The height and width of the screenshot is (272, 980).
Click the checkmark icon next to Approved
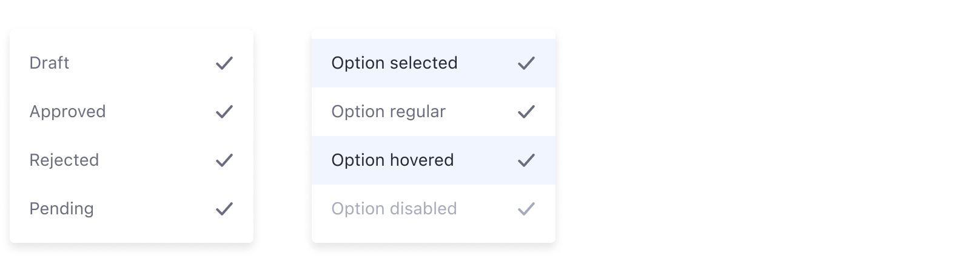[224, 112]
